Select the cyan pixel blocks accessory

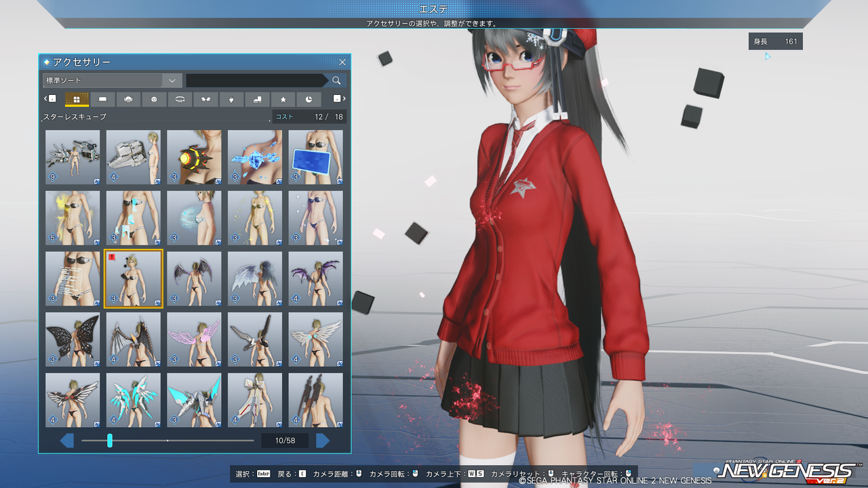[134, 218]
